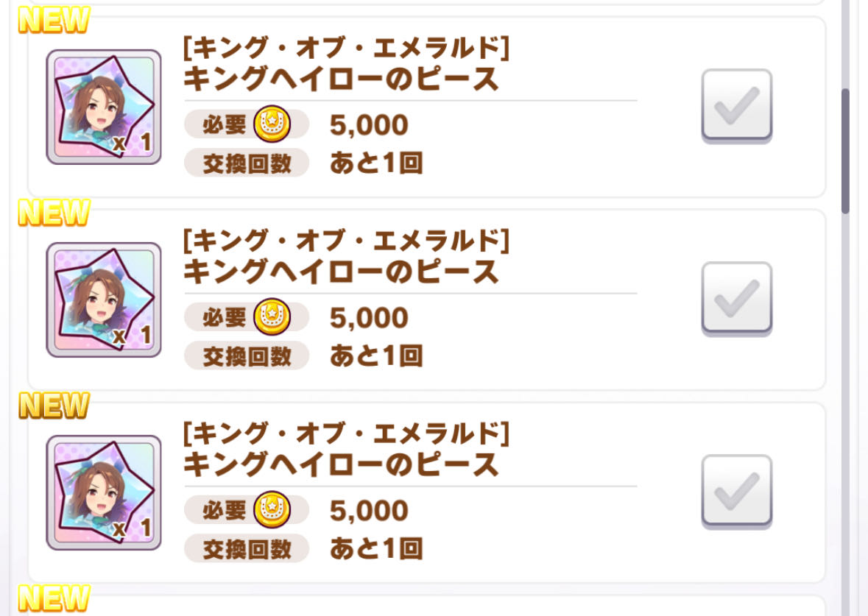Tap the gold coin icon in the third item
Image resolution: width=868 pixels, height=616 pixels.
tap(272, 510)
